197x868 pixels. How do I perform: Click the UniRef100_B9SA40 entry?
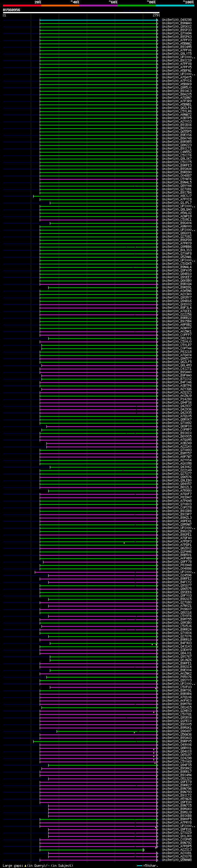click(176, 372)
